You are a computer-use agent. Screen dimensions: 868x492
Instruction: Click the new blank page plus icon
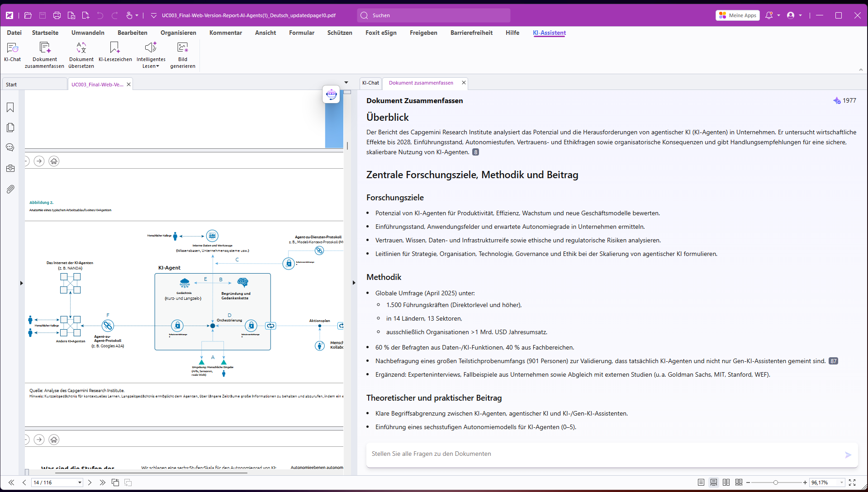click(x=86, y=15)
